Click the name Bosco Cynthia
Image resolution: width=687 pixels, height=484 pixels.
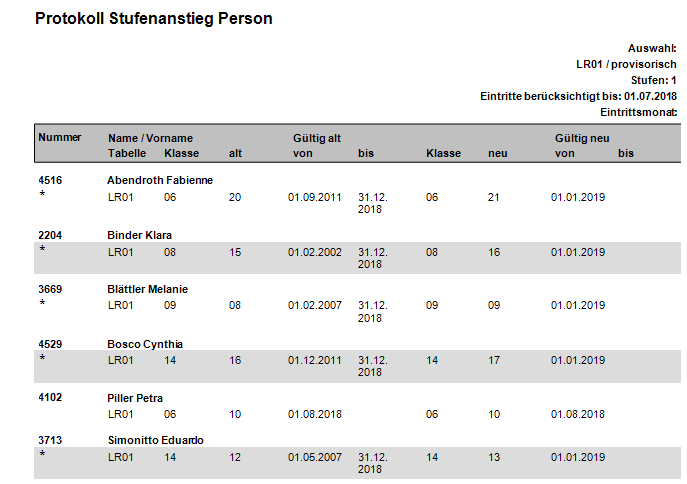pyautogui.click(x=145, y=344)
